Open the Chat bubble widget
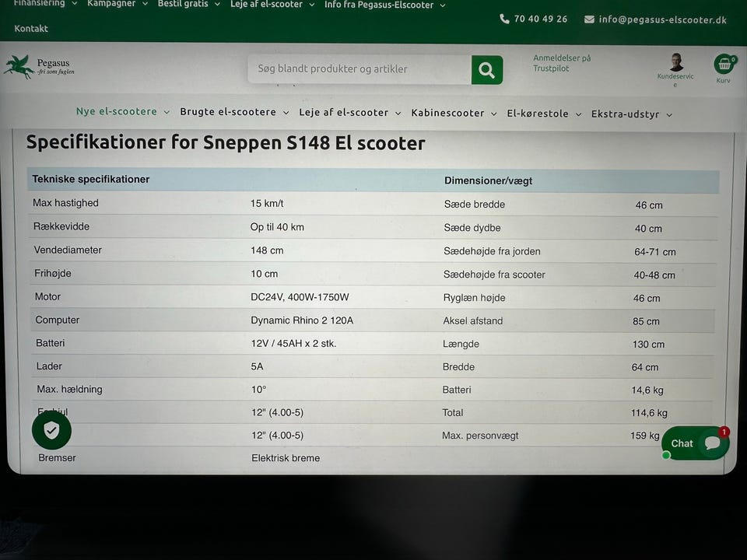 [x=696, y=443]
